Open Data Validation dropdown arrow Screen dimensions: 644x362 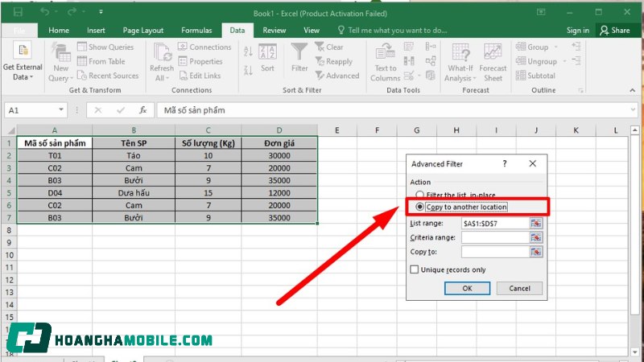[419, 76]
